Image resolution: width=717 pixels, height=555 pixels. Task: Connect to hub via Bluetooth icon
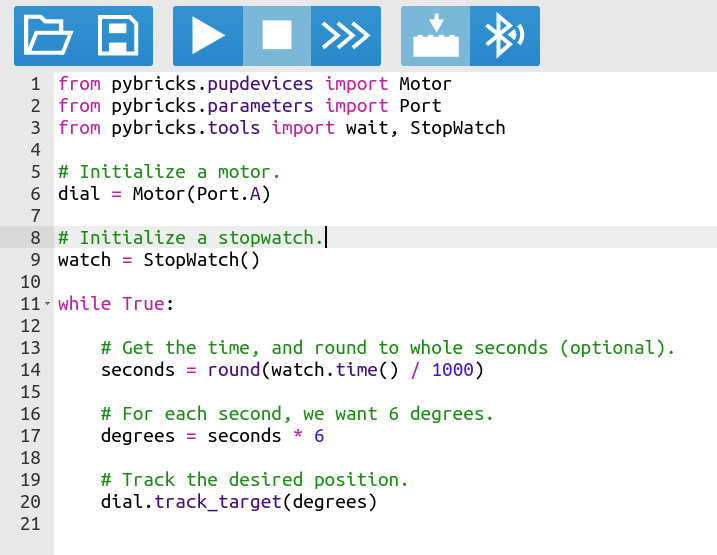point(504,36)
